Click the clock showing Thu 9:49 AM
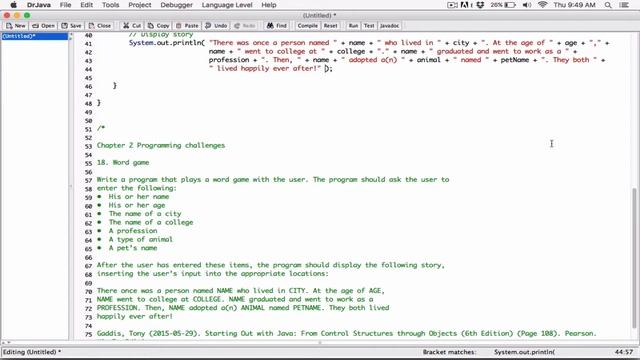The image size is (640, 360). pos(574,5)
